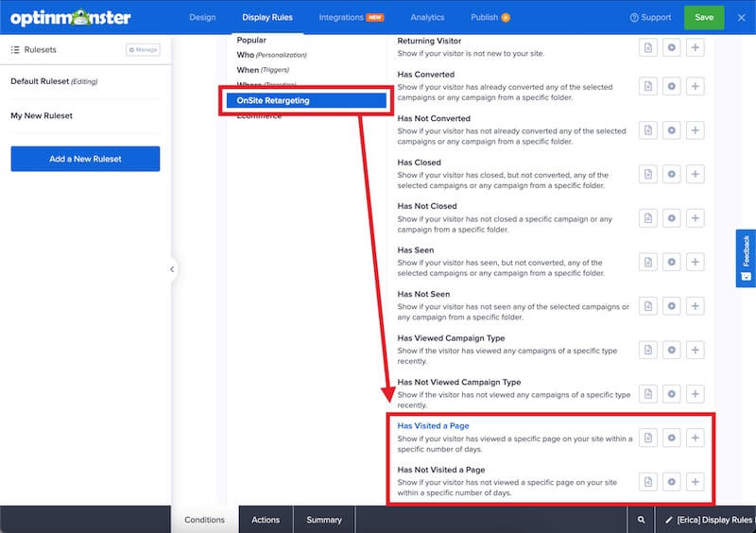Open documentation icon for Has Not Converted
The height and width of the screenshot is (533, 756).
pos(648,130)
